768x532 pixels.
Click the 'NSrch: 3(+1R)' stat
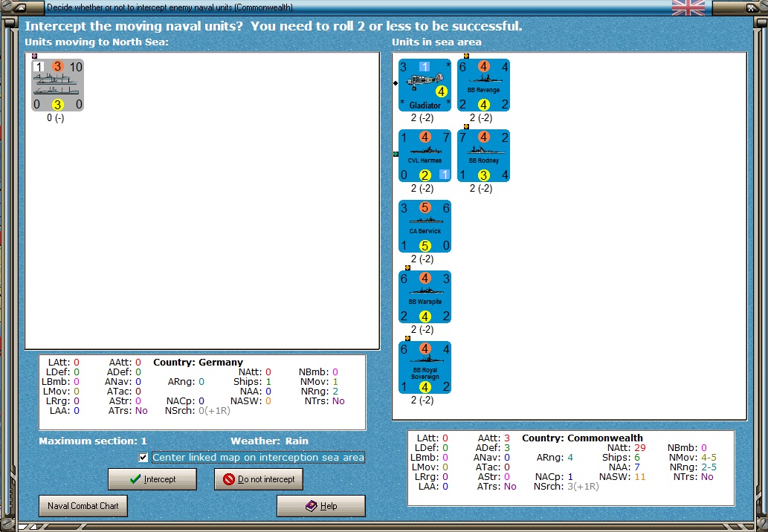[567, 487]
